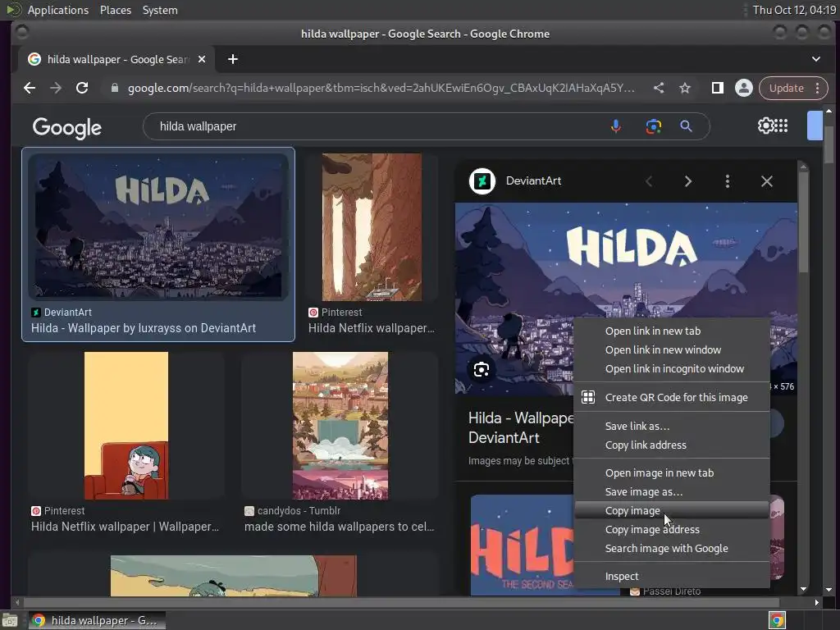Image resolution: width=840 pixels, height=630 pixels.
Task: Open the Hilda red armchair thumbnail
Action: pos(126,426)
